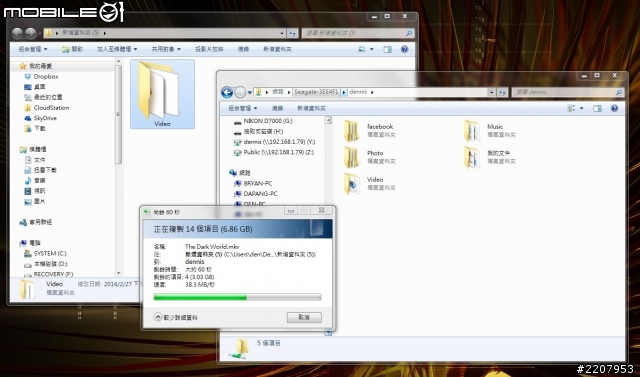Screen dimensions: 640x377
Task: Click Burn in dennis window toolbar
Action: (278, 108)
